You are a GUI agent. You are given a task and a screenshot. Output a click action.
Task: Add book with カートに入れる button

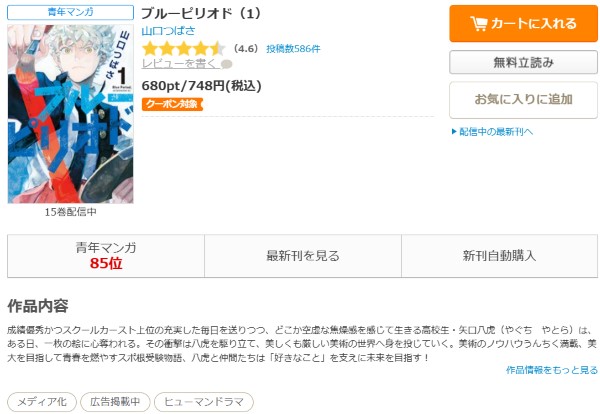523,23
